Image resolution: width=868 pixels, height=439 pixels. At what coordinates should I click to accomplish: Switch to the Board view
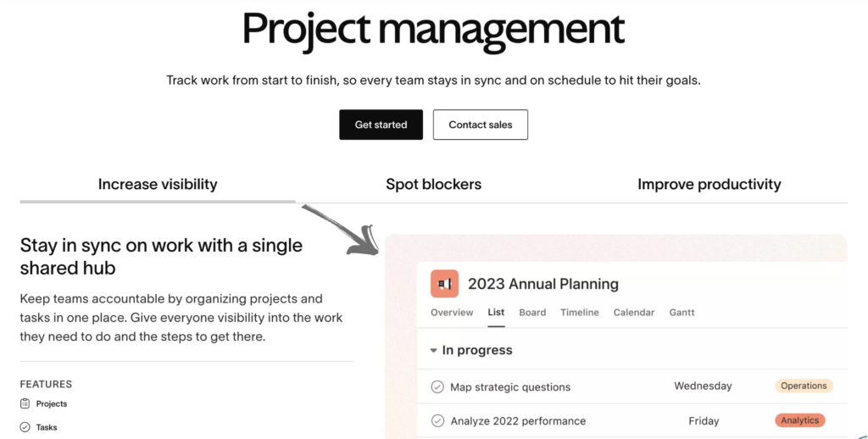(x=532, y=312)
